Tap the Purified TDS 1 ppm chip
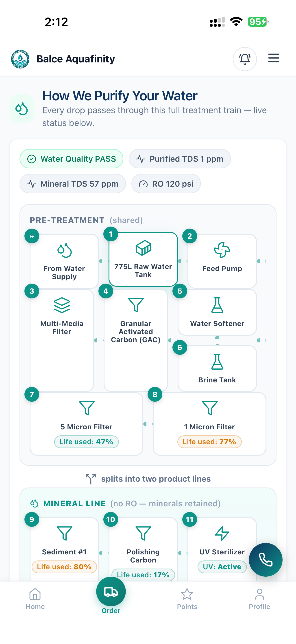 (x=180, y=159)
